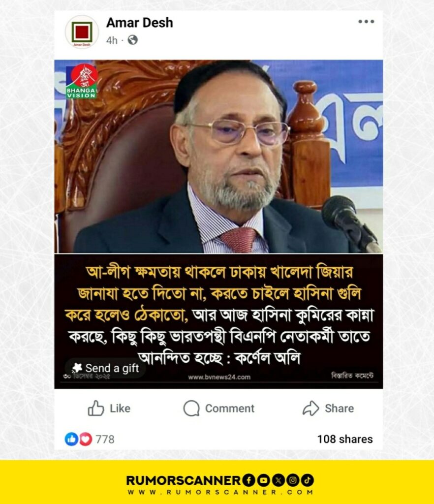This screenshot has width=434, height=504.
Task: Open the post photo of the speaker
Action: coord(218,157)
